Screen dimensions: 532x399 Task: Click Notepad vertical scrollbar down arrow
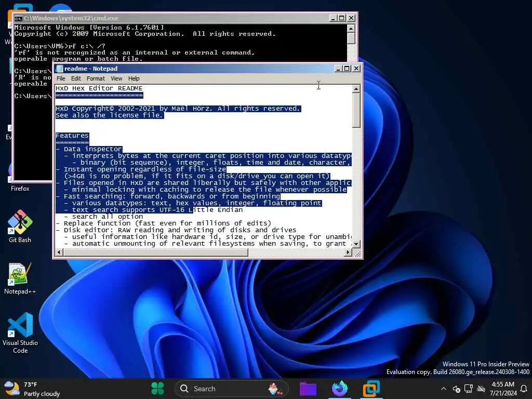coord(356,244)
